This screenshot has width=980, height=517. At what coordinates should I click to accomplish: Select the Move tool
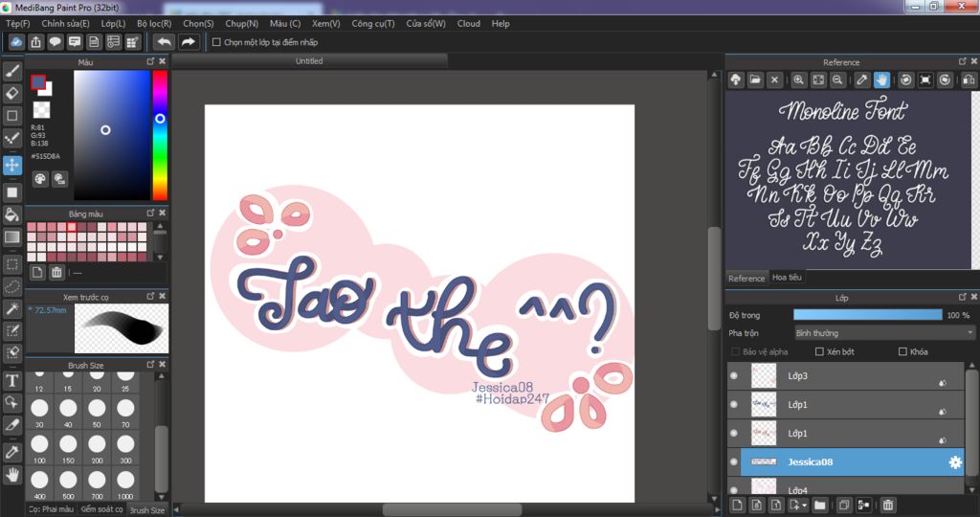(11, 166)
